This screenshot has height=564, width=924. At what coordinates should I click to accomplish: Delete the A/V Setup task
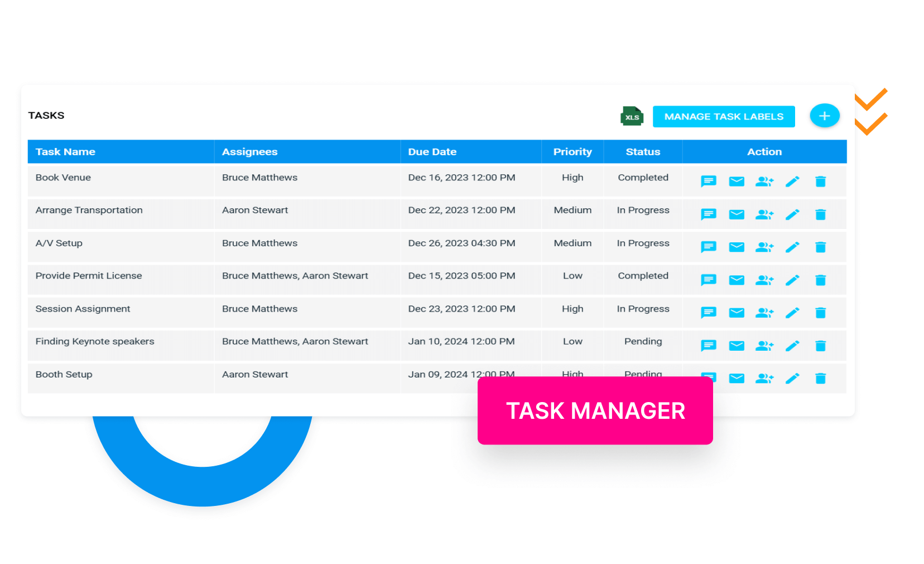pyautogui.click(x=821, y=247)
